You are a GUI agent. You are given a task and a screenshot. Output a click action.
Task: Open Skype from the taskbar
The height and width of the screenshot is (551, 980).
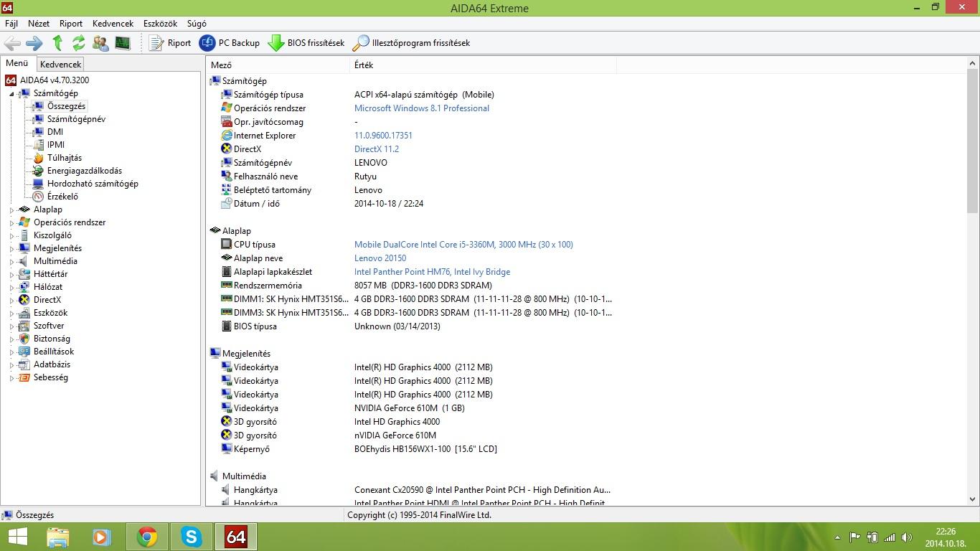pyautogui.click(x=192, y=537)
